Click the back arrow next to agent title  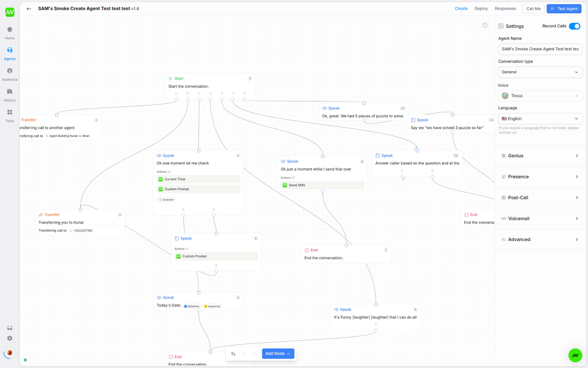point(29,9)
